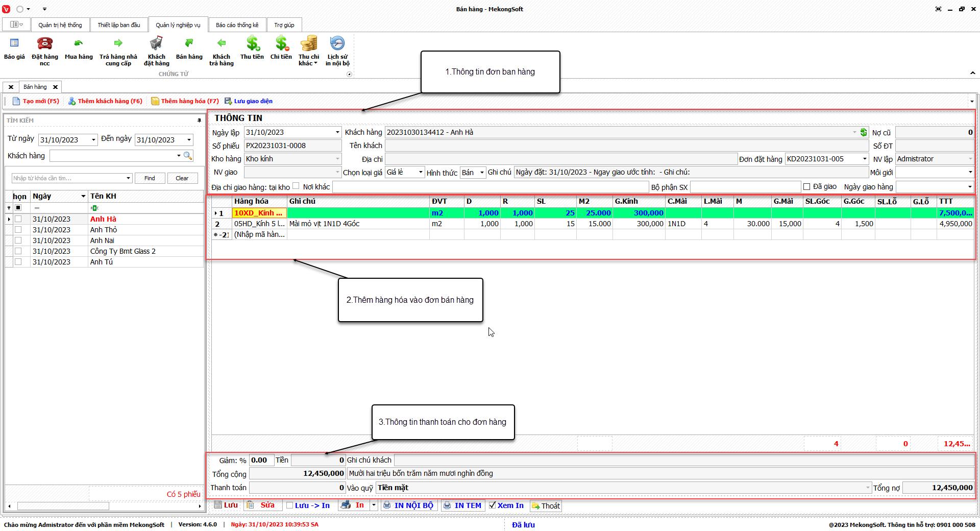The width and height of the screenshot is (980, 531).
Task: Open Khách trả hàng customer return
Action: click(222, 51)
